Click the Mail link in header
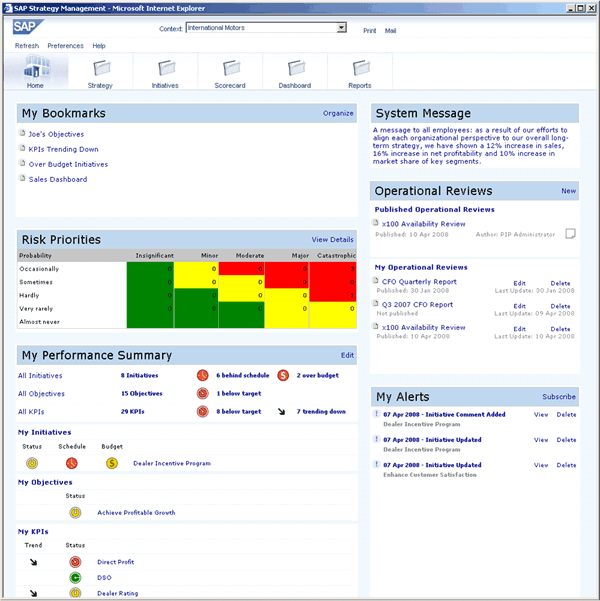600x601 pixels. coord(390,31)
